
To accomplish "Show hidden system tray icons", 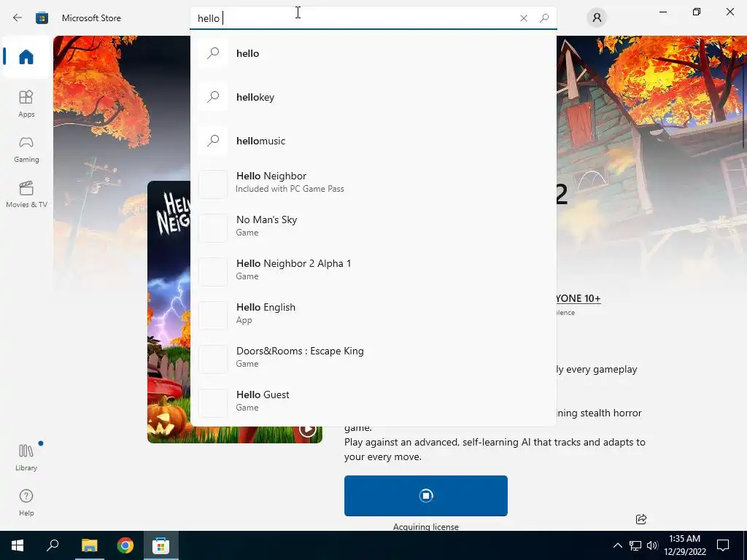I will point(617,545).
